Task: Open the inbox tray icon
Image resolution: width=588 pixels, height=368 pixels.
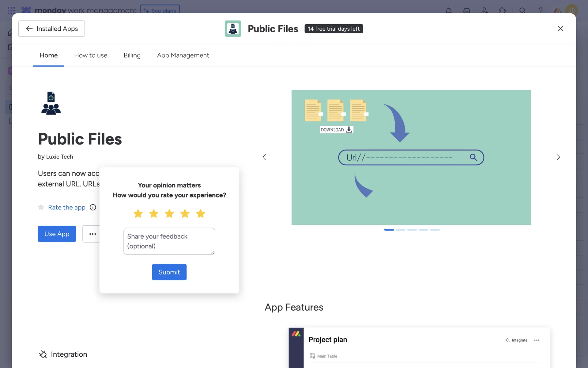Action: point(466,10)
